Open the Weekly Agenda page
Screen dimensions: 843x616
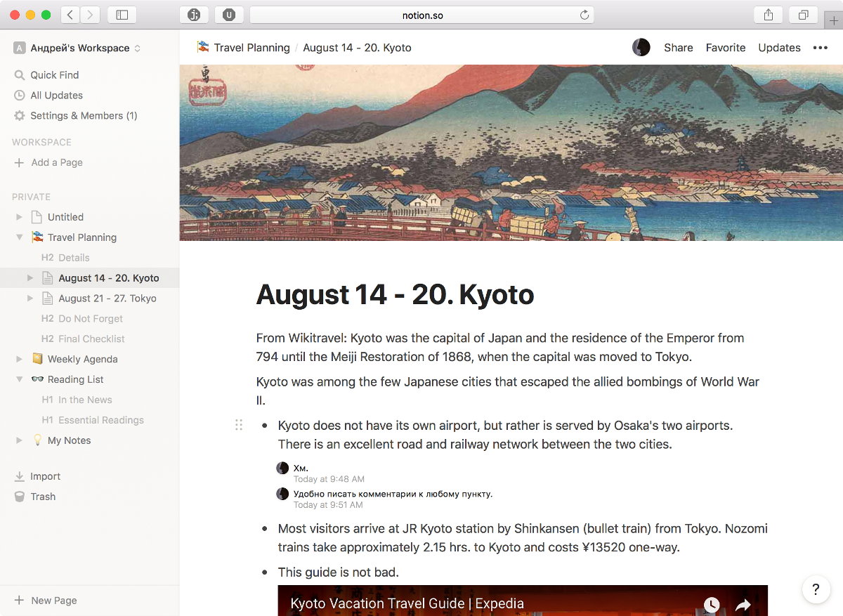click(82, 359)
